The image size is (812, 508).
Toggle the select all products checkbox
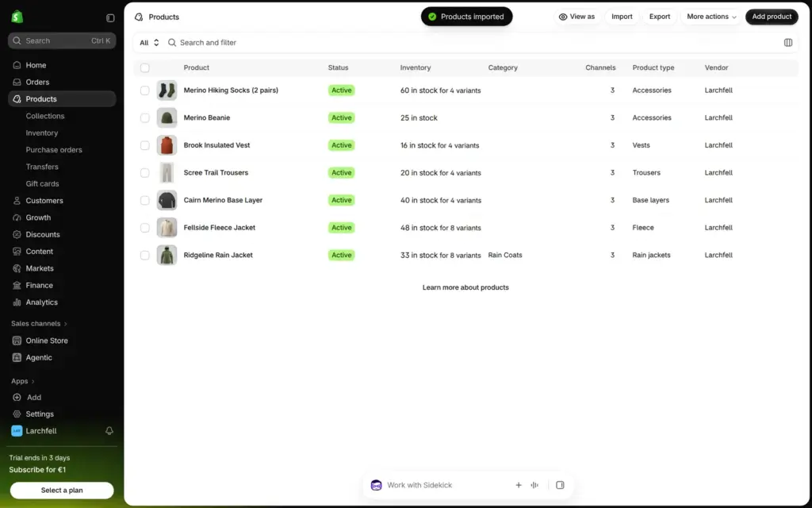(145, 68)
